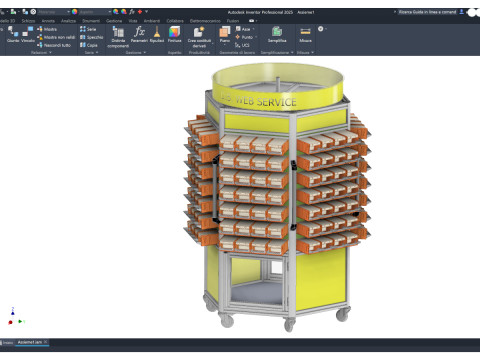
Task: Close the Assieme1.iam document tab
Action: [46, 342]
